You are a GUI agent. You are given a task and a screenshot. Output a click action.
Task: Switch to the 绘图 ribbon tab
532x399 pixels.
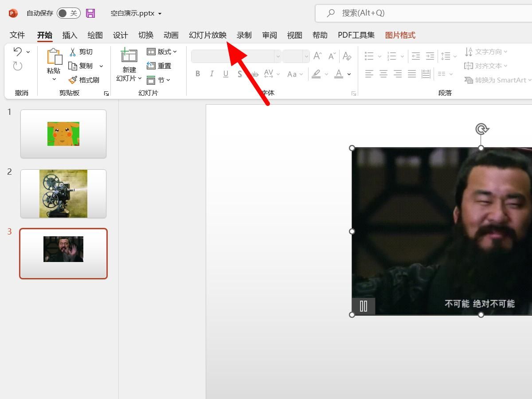(x=95, y=35)
